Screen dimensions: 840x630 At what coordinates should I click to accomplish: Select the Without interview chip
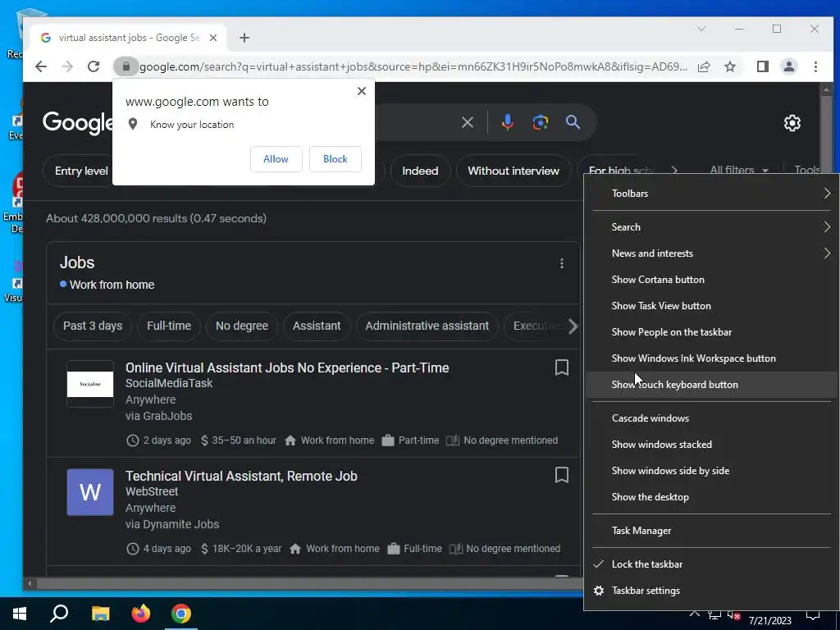(514, 171)
